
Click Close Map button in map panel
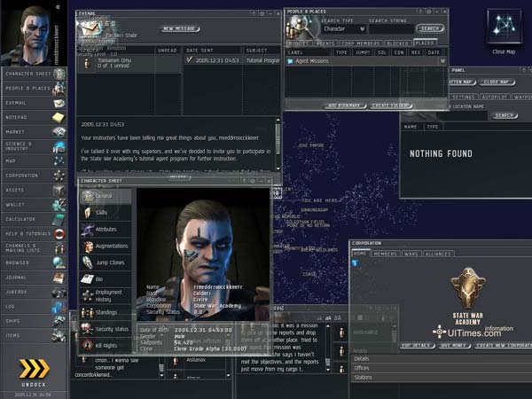[x=496, y=82]
